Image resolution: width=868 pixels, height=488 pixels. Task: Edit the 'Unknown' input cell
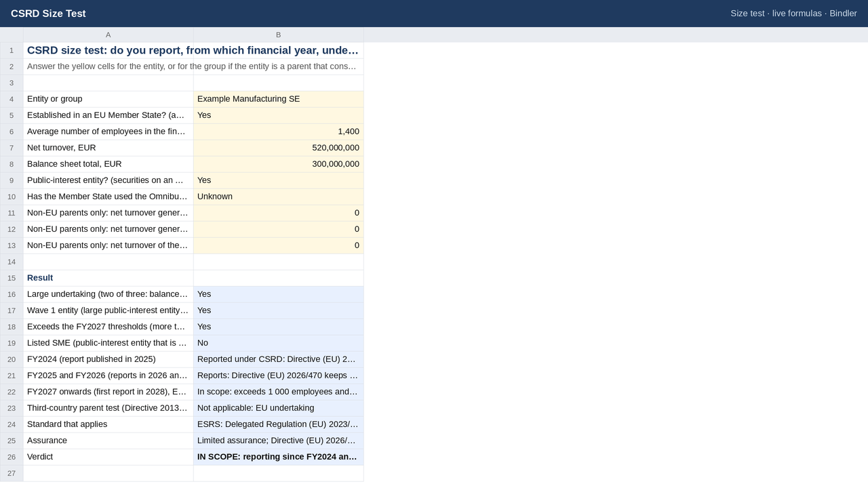[x=279, y=197]
